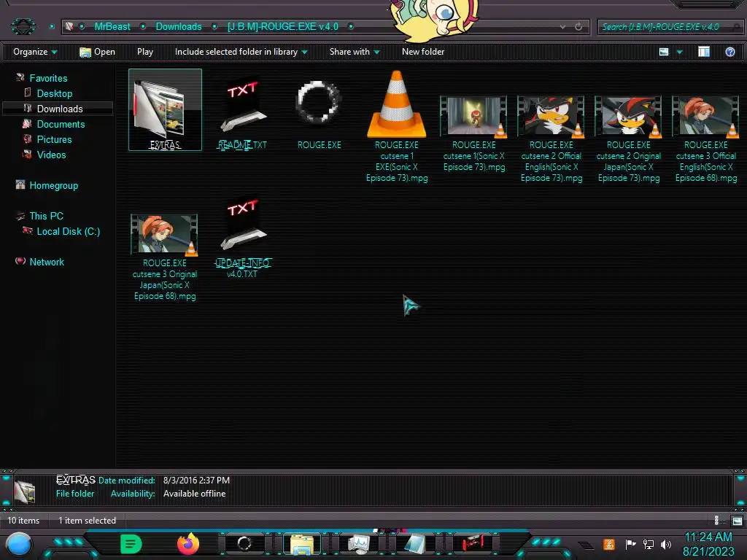Switch to ring-icon ROUGE.EXE taskbar item
747x560 pixels.
click(x=244, y=543)
